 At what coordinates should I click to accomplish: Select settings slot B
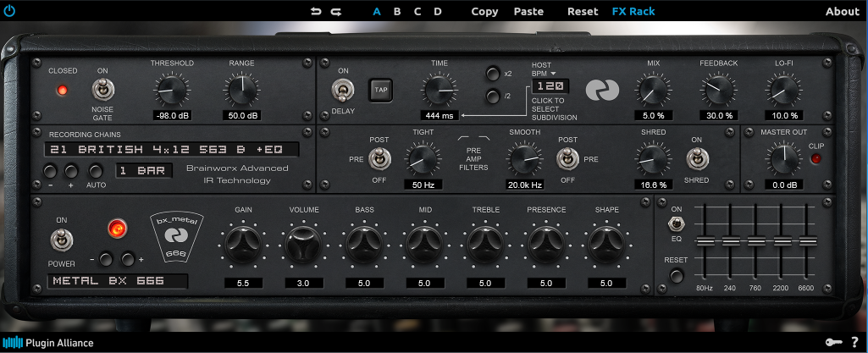pyautogui.click(x=397, y=11)
